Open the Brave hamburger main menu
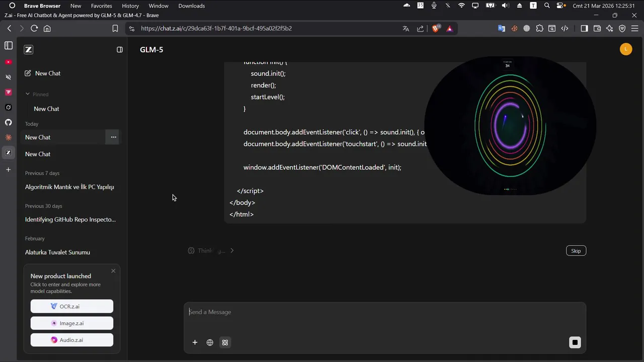Image resolution: width=644 pixels, height=362 pixels. tap(635, 29)
